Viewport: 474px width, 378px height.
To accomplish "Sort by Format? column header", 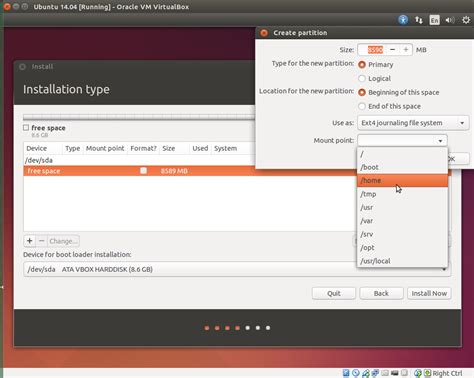I will (x=143, y=148).
